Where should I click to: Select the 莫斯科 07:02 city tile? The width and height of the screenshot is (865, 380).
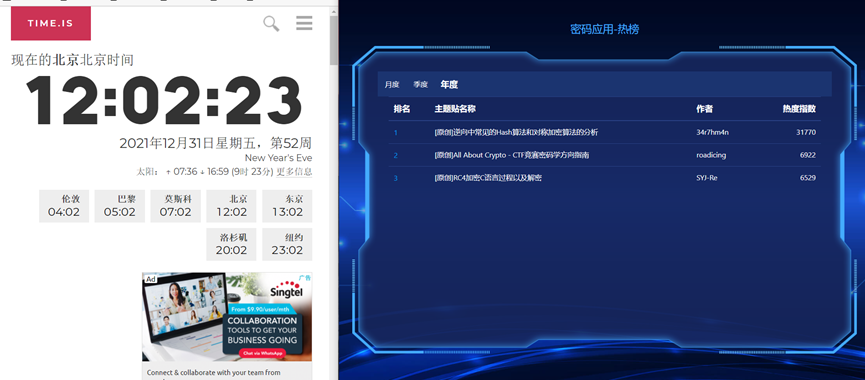175,206
